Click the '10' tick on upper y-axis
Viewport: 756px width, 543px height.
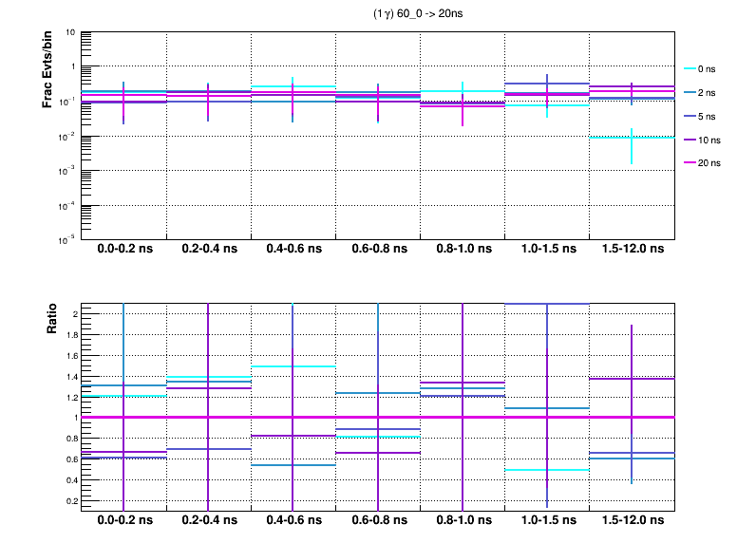[71, 32]
